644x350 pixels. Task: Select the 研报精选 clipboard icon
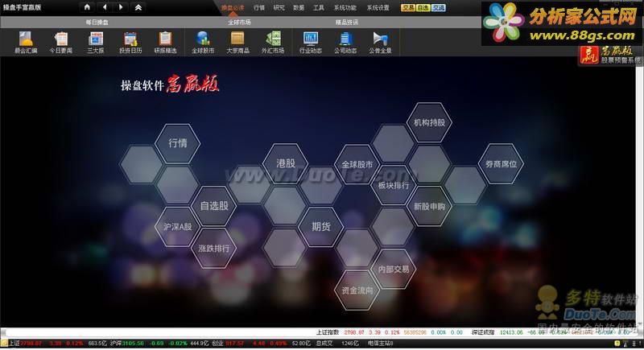click(x=166, y=43)
